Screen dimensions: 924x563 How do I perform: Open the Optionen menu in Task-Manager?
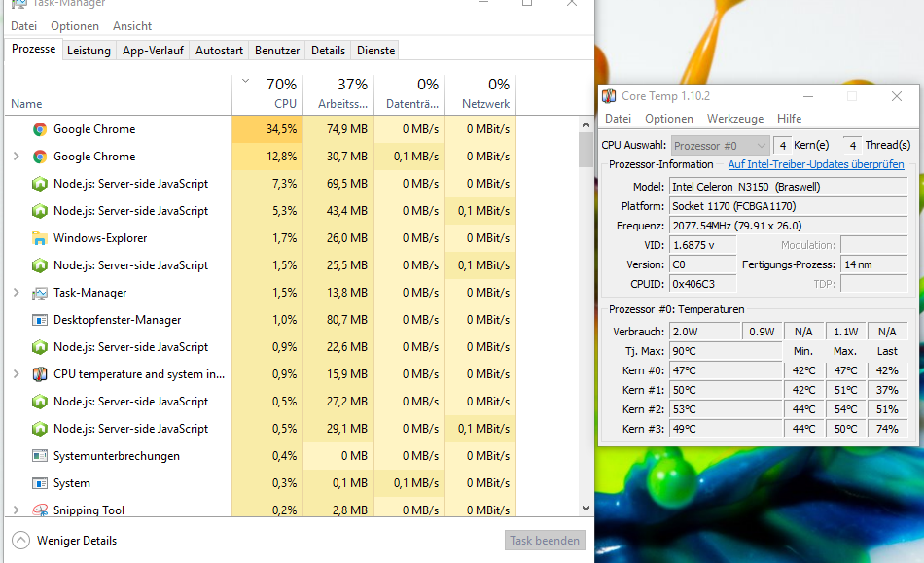pyautogui.click(x=75, y=26)
